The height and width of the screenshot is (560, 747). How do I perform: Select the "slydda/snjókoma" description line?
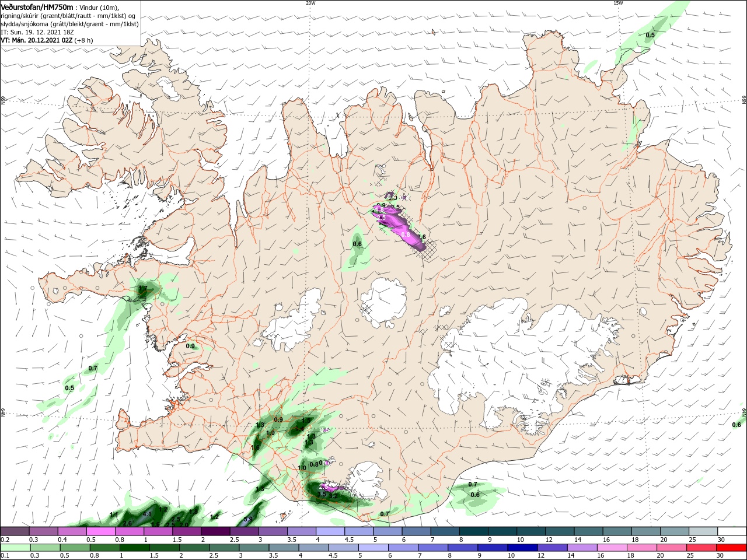pos(70,24)
